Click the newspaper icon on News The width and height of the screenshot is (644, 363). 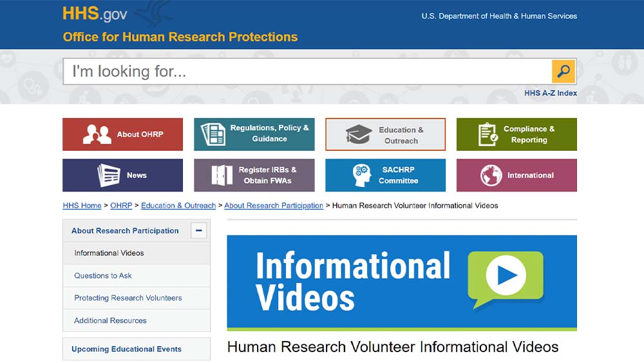[x=109, y=175]
